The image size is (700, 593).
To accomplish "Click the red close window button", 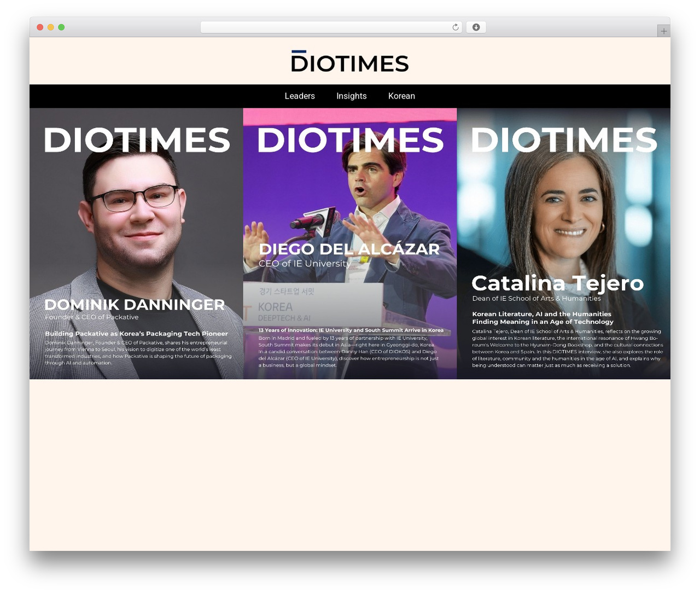I will tap(40, 27).
